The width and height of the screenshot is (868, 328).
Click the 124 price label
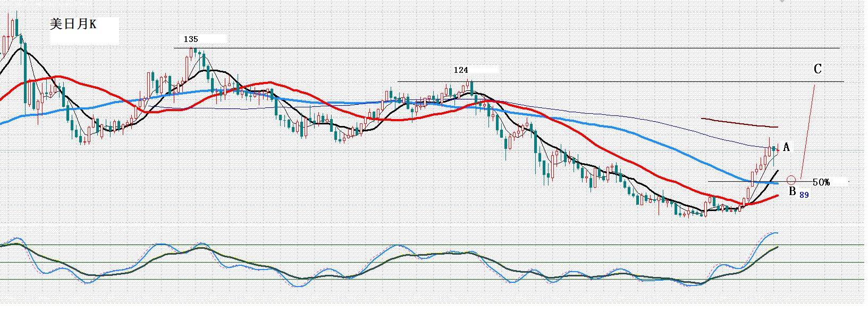[x=461, y=70]
